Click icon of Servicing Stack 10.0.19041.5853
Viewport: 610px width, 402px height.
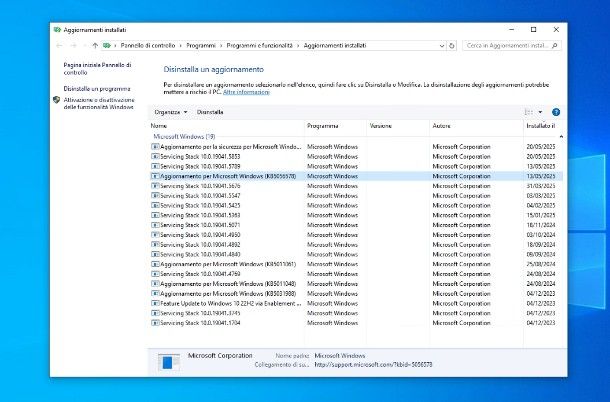pos(155,156)
